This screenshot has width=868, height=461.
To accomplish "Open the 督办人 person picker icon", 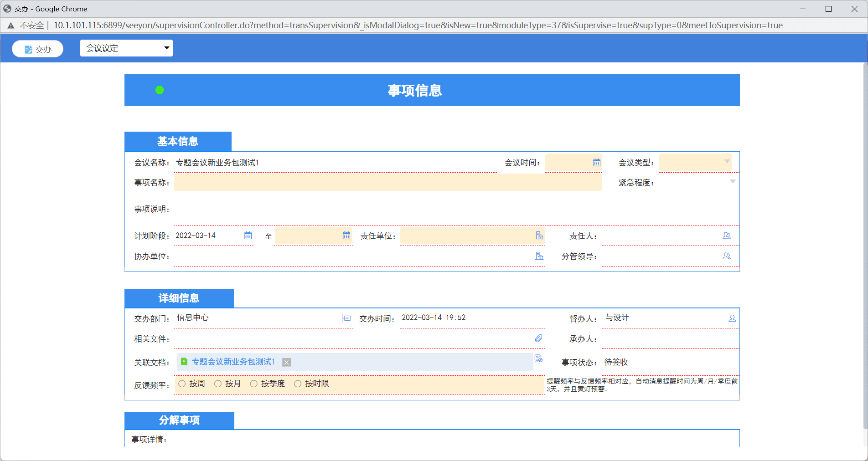I will coord(732,318).
